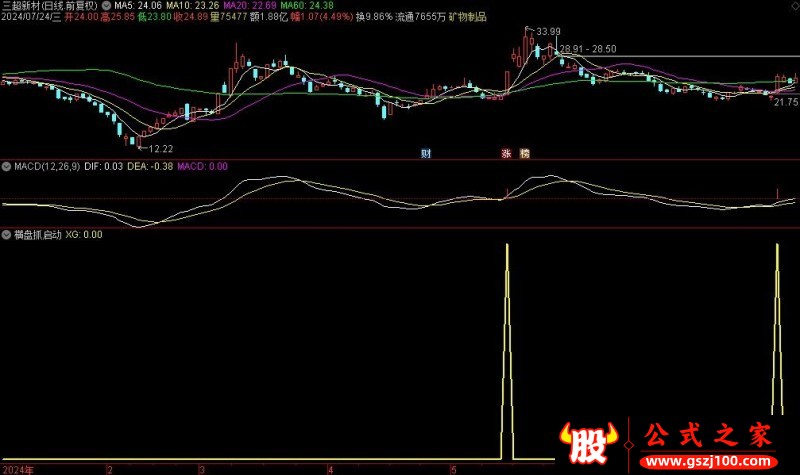The width and height of the screenshot is (800, 475).
Task: Click the 榜 marker icon
Action: (x=524, y=153)
